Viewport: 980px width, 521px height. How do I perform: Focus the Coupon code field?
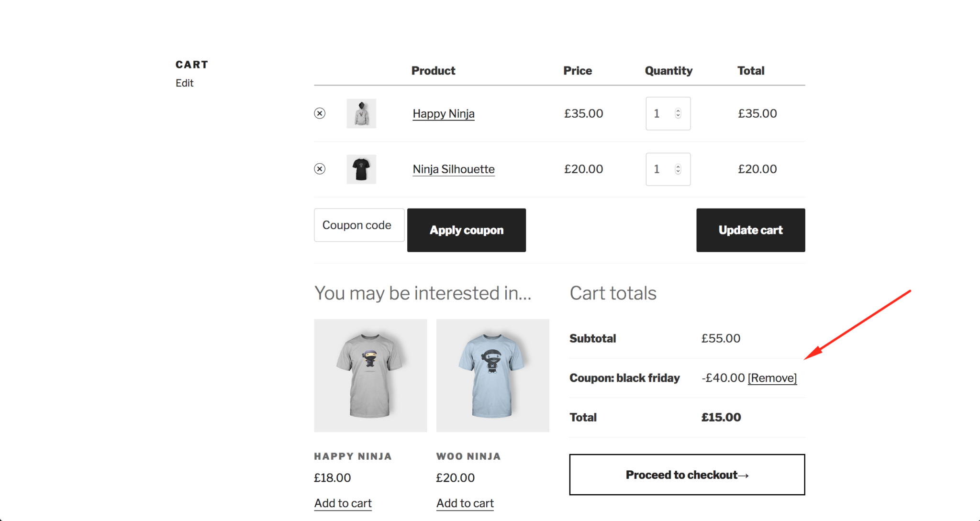pos(359,225)
